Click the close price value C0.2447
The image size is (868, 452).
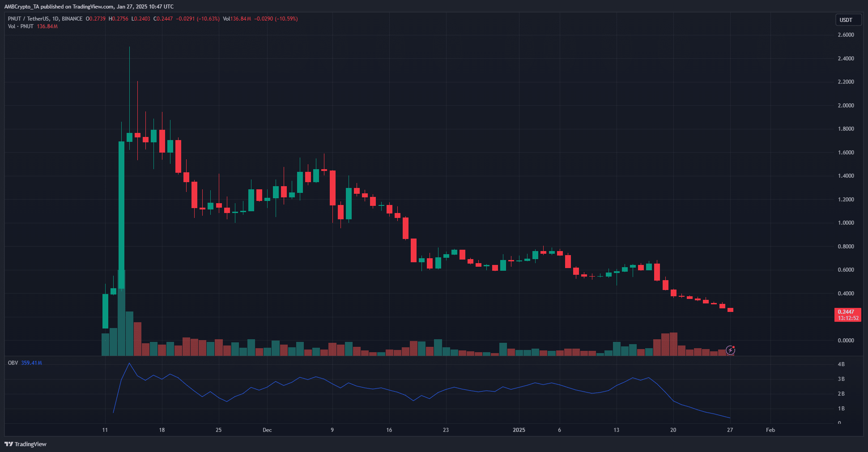click(163, 19)
